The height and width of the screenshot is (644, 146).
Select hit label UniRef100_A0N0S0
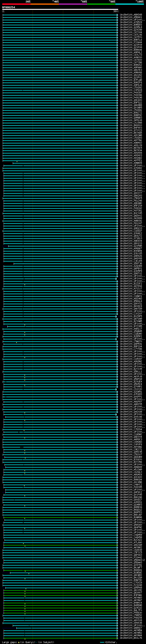[131, 58]
